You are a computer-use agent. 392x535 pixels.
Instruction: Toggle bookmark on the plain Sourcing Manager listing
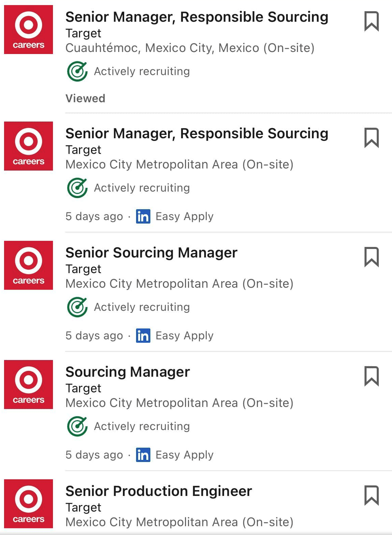click(x=371, y=376)
